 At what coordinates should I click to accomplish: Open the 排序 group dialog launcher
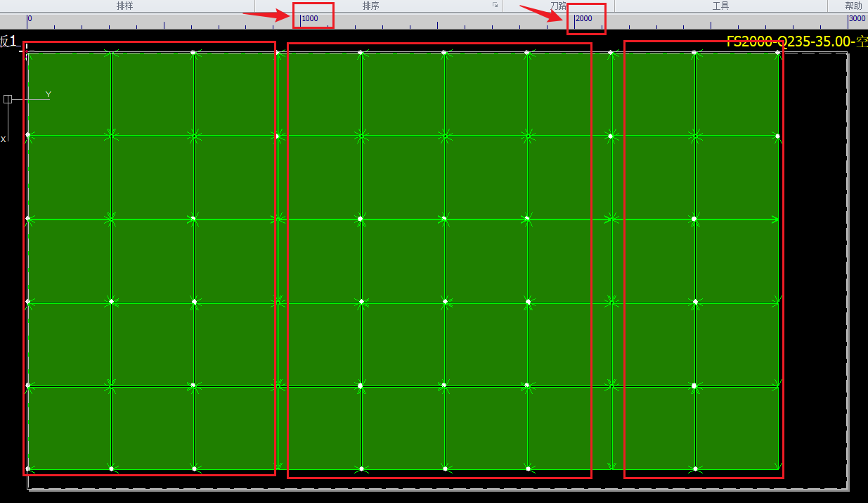pos(495,5)
